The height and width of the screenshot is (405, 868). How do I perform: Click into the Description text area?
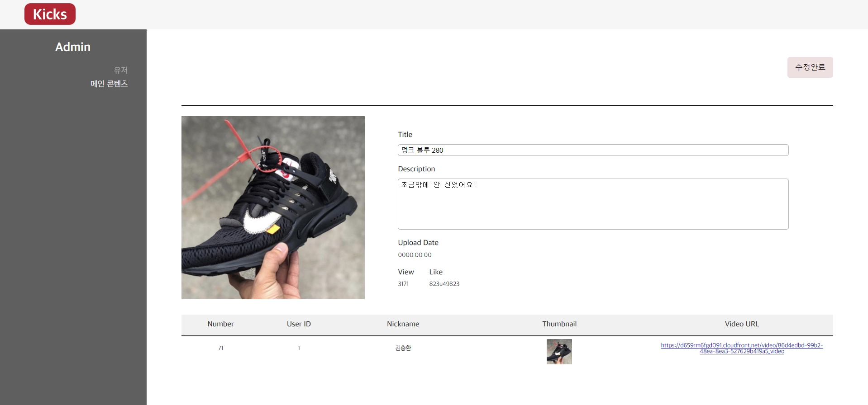tap(593, 204)
